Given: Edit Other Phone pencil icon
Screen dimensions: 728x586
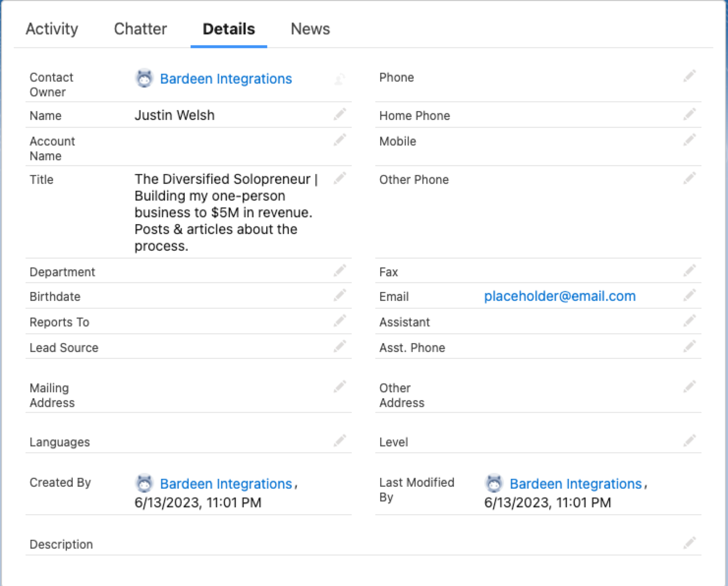Looking at the screenshot, I should [690, 178].
